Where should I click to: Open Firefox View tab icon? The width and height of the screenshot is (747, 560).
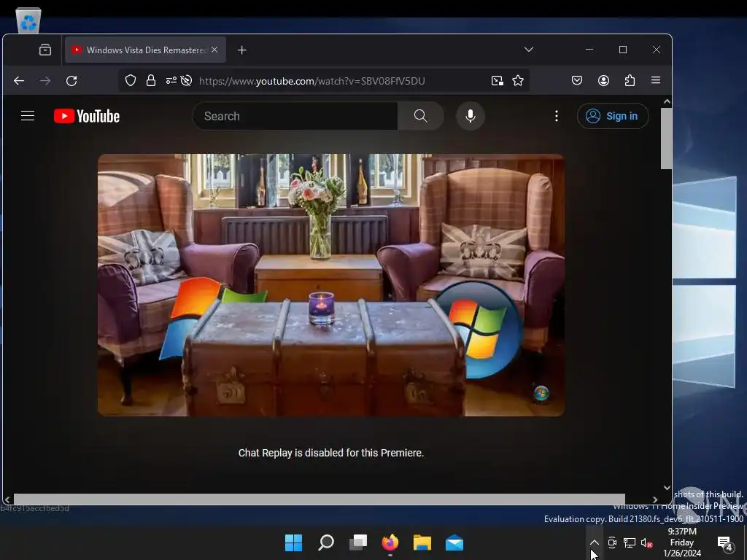click(45, 50)
